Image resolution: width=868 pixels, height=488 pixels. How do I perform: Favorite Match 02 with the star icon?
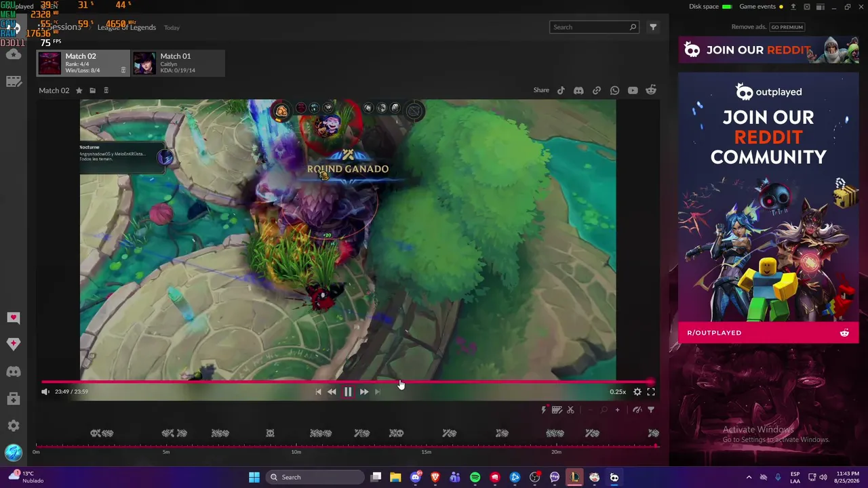tap(79, 90)
